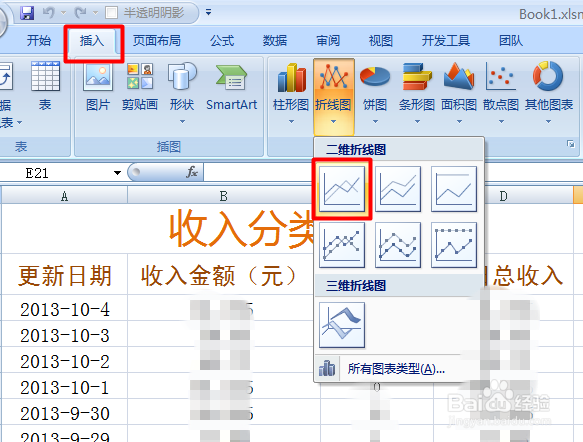Switch to the 插入 tab

click(x=91, y=41)
